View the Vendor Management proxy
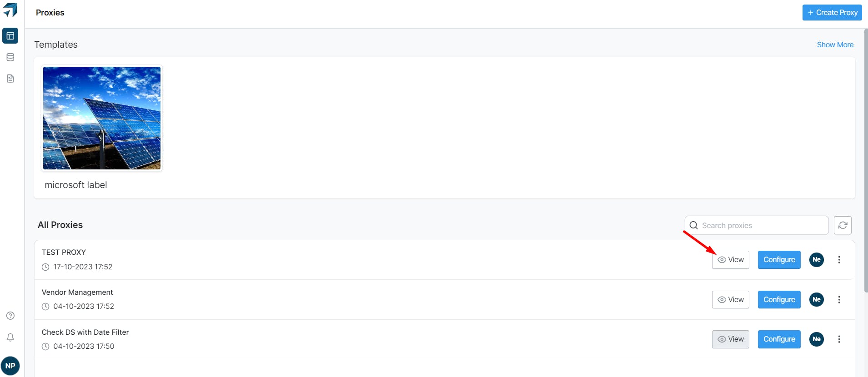Image resolution: width=868 pixels, height=377 pixels. [x=730, y=300]
